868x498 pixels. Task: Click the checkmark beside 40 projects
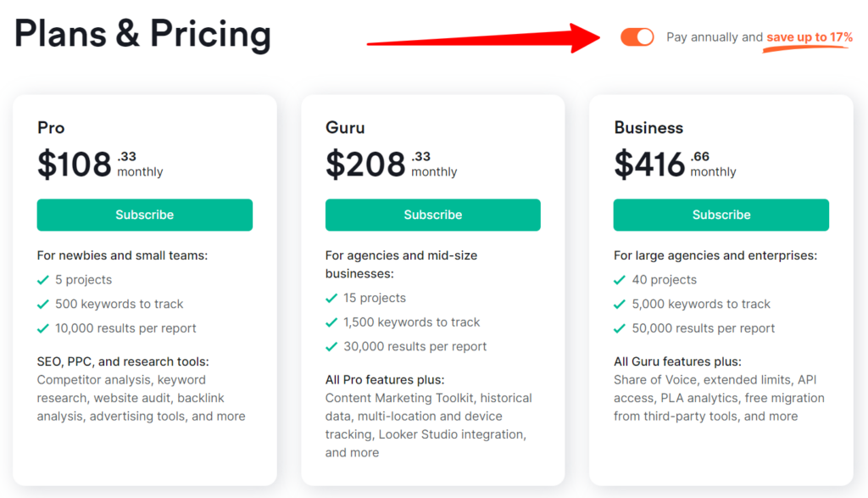[x=620, y=279]
